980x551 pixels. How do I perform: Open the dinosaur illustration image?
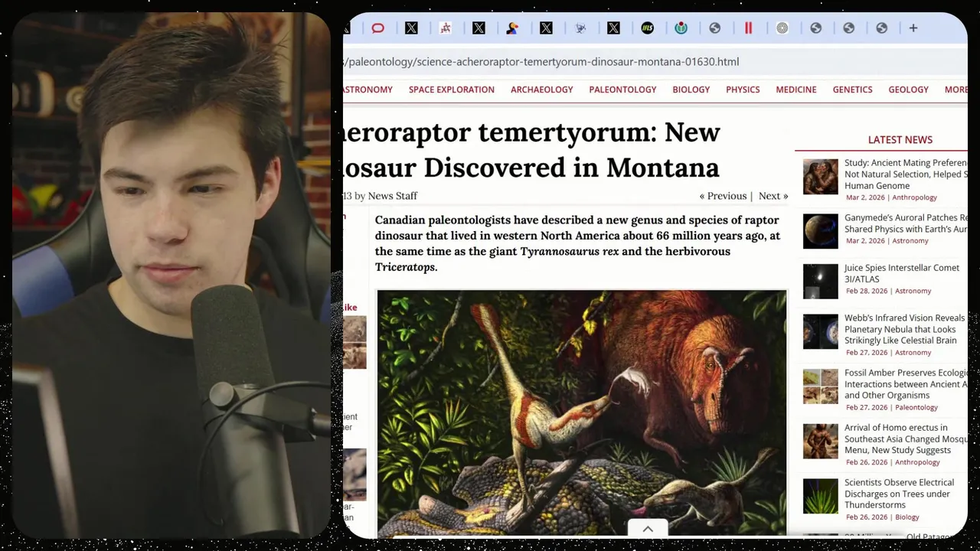pyautogui.click(x=581, y=412)
